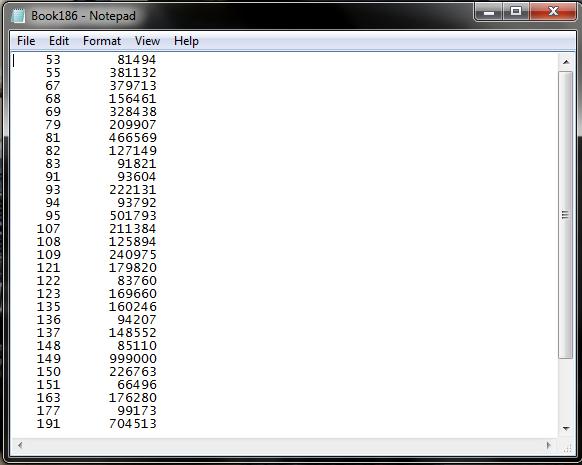This screenshot has width=582, height=465.
Task: Click the value 66496
Action: pyautogui.click(x=137, y=384)
